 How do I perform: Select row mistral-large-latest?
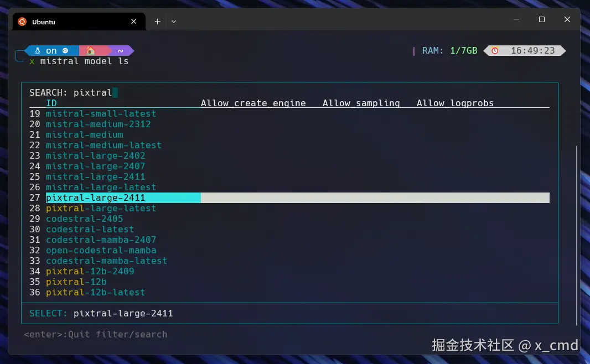(x=289, y=188)
